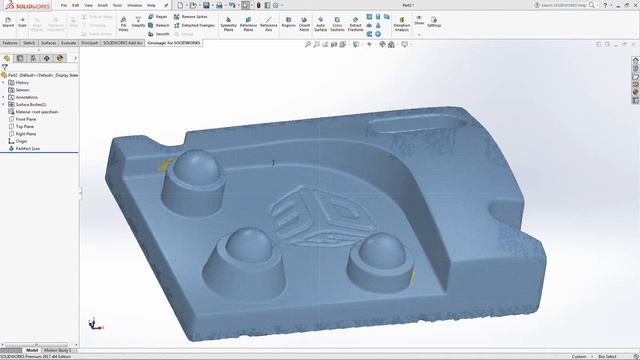This screenshot has width=640, height=360.
Task: Open Deviation Analysis
Action: (x=402, y=24)
